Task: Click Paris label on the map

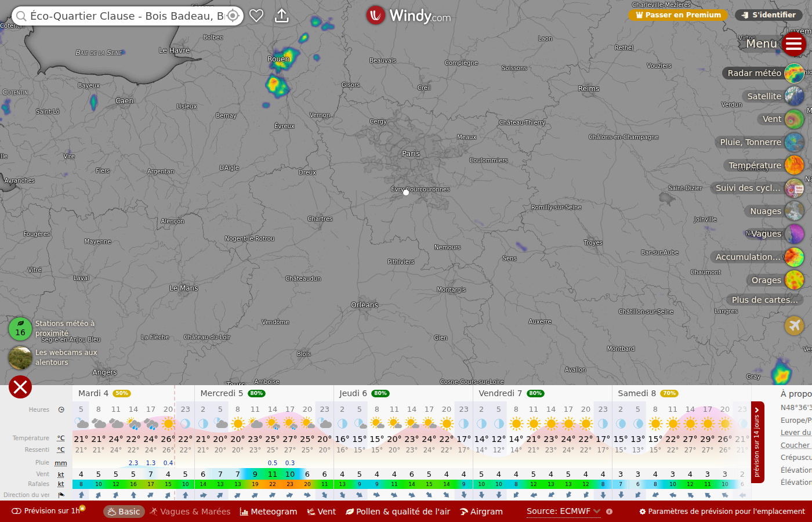Action: (411, 154)
